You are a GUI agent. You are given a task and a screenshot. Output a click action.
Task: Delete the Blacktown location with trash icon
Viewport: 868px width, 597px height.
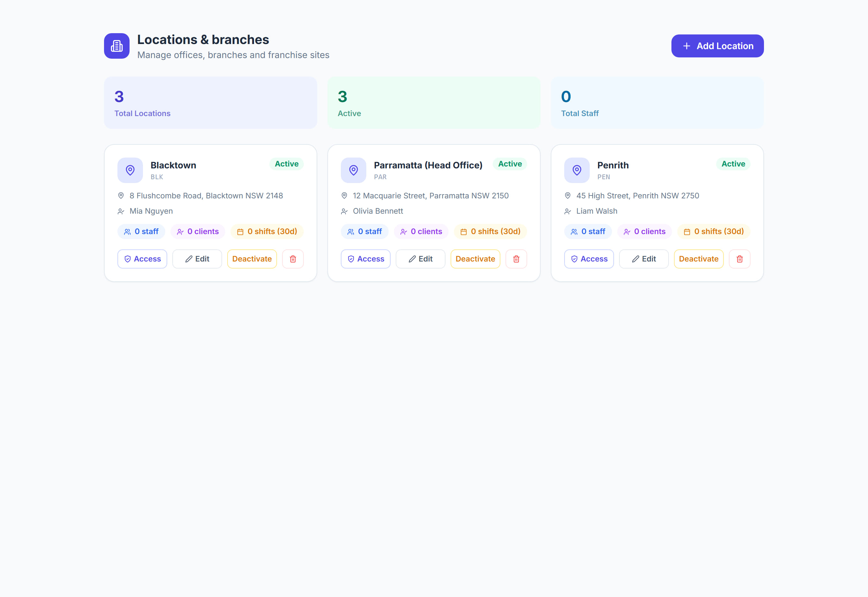(293, 259)
